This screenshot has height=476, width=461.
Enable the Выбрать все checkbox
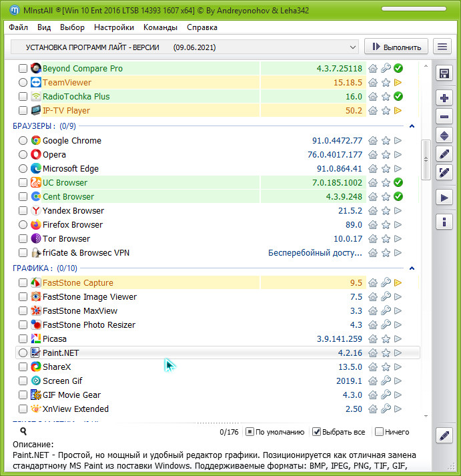coord(317,432)
